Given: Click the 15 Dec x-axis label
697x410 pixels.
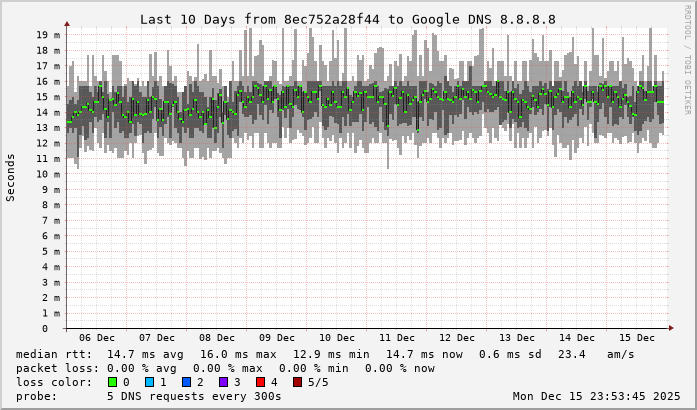Looking at the screenshot, I should tap(637, 338).
